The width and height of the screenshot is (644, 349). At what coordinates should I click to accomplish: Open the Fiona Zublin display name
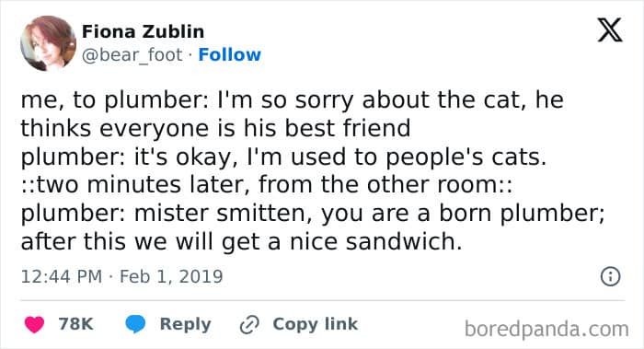pos(143,31)
